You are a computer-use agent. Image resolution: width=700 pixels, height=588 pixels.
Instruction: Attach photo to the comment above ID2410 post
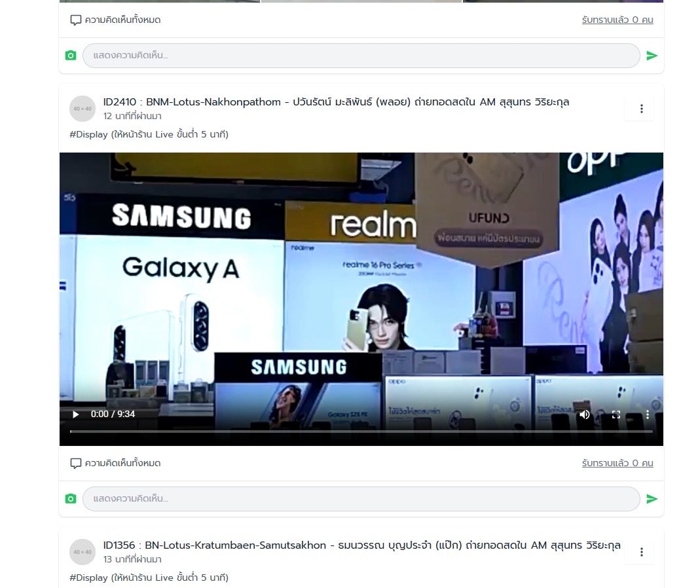pos(71,56)
